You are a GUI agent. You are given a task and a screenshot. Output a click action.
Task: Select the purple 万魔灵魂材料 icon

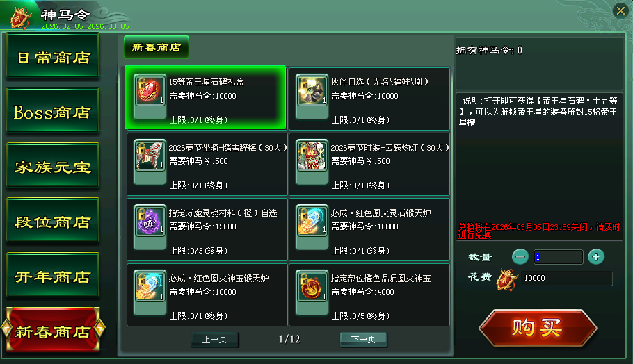tap(150, 221)
